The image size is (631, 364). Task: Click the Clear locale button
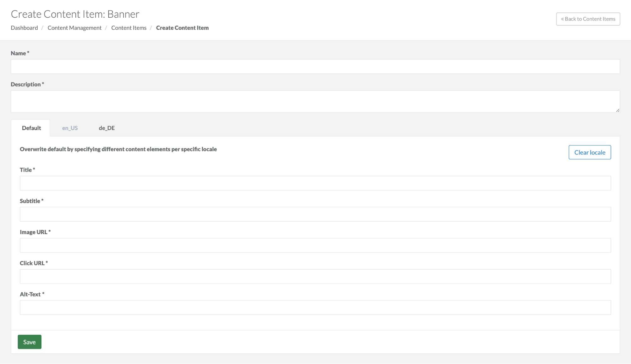pyautogui.click(x=590, y=152)
